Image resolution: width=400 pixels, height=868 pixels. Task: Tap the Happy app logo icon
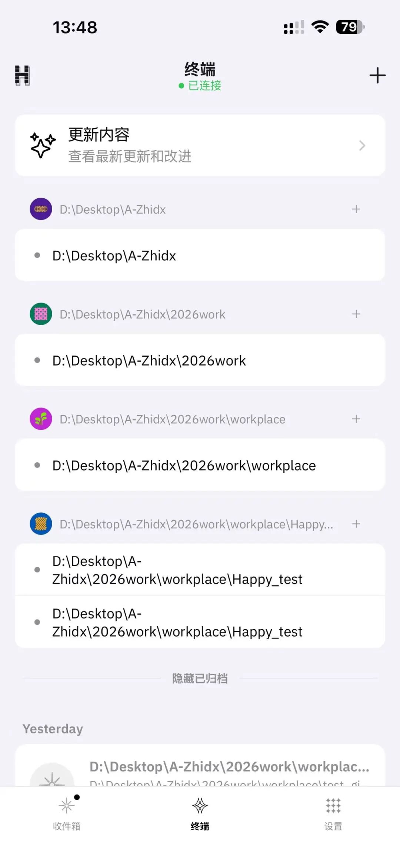coord(22,75)
